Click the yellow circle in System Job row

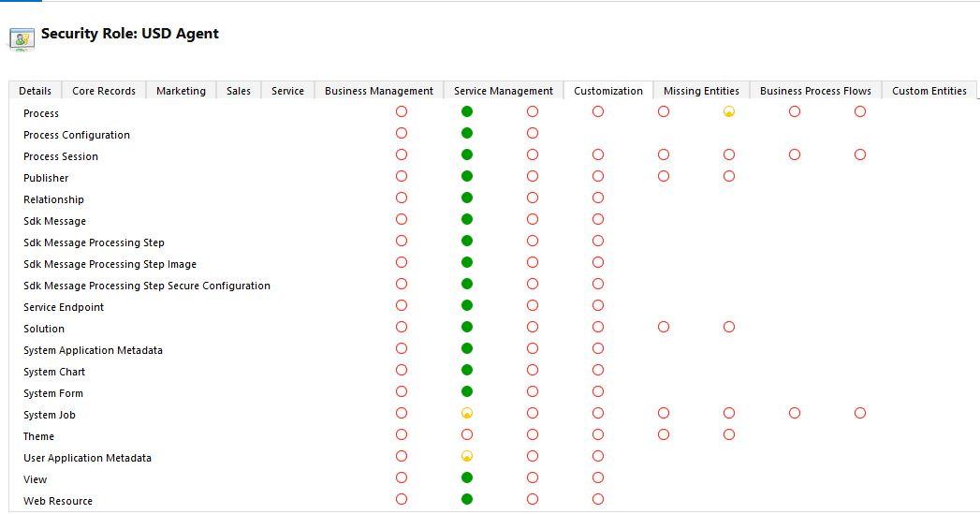pos(467,413)
